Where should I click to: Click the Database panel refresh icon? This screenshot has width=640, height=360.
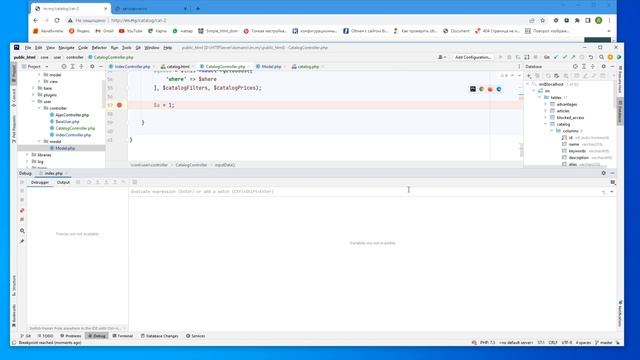click(548, 76)
